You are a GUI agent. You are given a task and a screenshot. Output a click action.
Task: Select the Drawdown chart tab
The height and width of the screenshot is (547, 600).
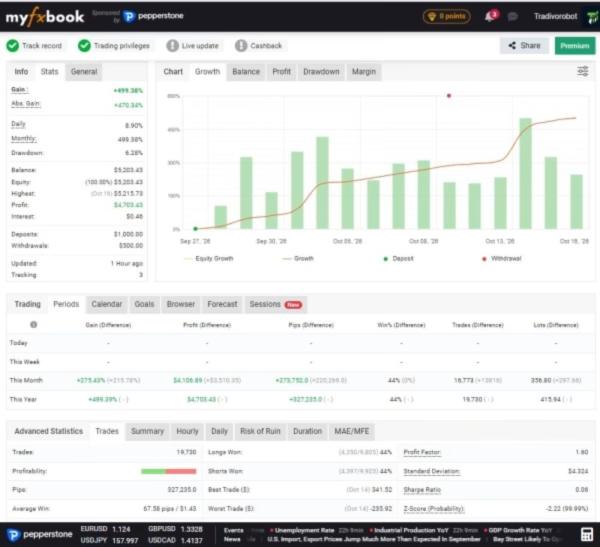(321, 72)
